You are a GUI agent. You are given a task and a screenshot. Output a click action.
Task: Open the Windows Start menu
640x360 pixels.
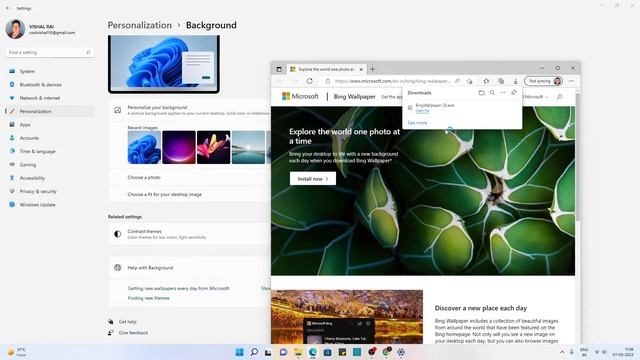click(240, 352)
